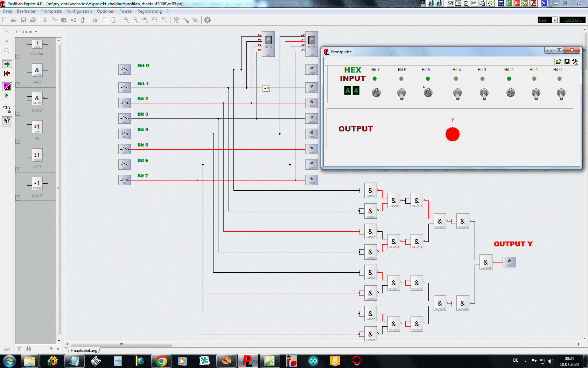Open help for NOR component

coord(18,170)
